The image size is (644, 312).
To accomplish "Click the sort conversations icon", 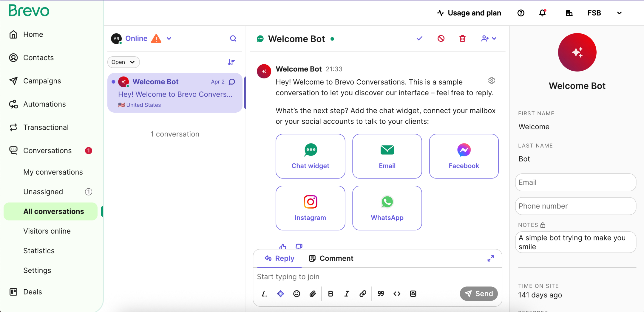I will [231, 62].
